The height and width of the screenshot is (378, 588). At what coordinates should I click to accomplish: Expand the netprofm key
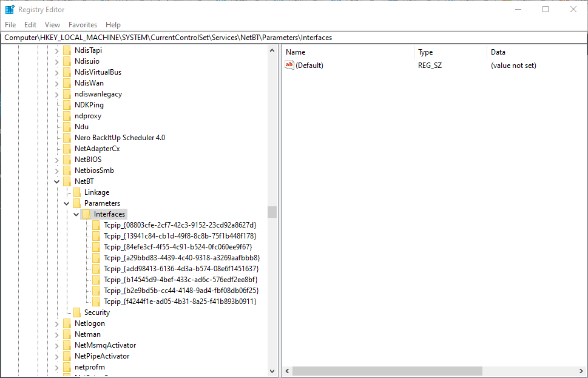tap(56, 367)
